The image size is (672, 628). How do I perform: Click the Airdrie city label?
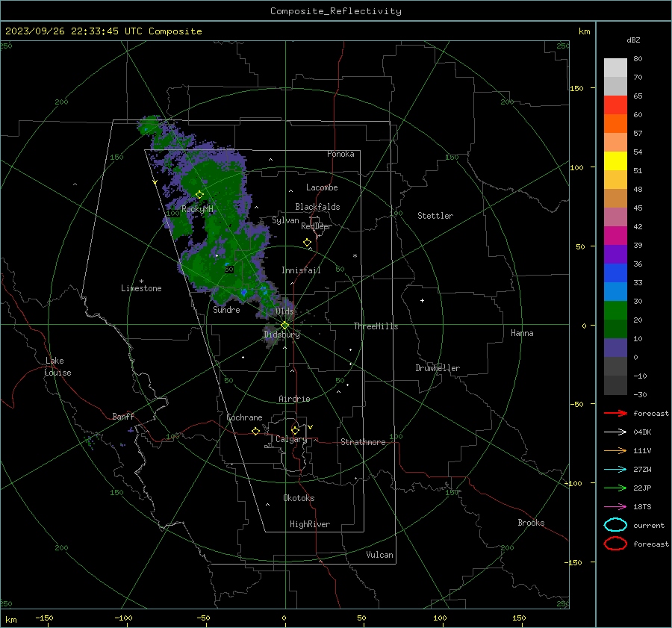tap(294, 399)
